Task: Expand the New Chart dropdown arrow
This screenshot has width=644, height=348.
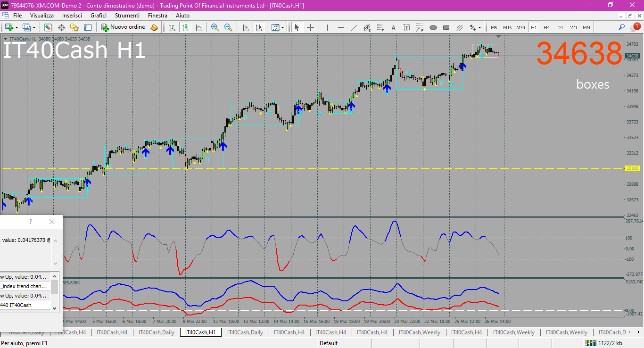Action: point(17,27)
